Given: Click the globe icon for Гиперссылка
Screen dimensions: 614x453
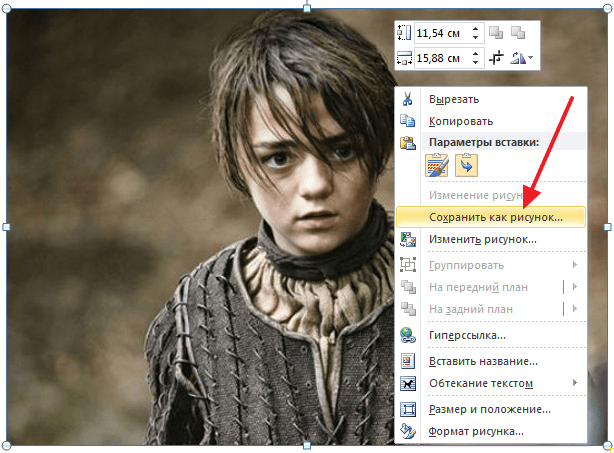Looking at the screenshot, I should (408, 336).
